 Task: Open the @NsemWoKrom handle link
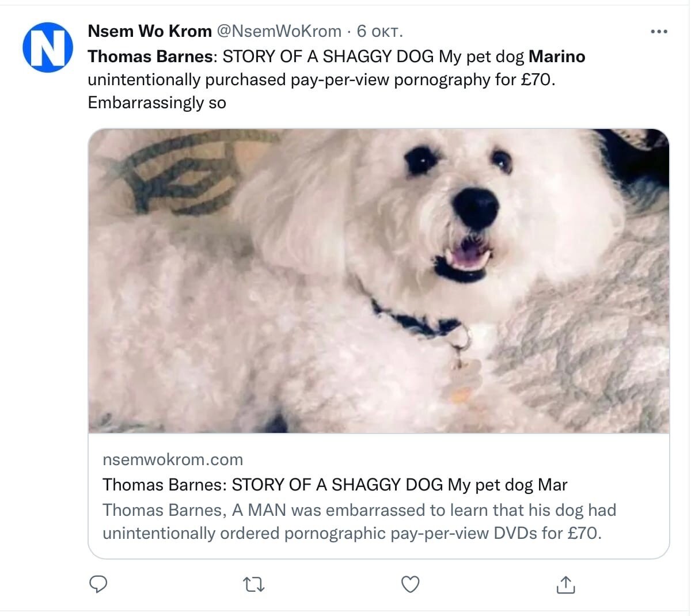pos(279,31)
